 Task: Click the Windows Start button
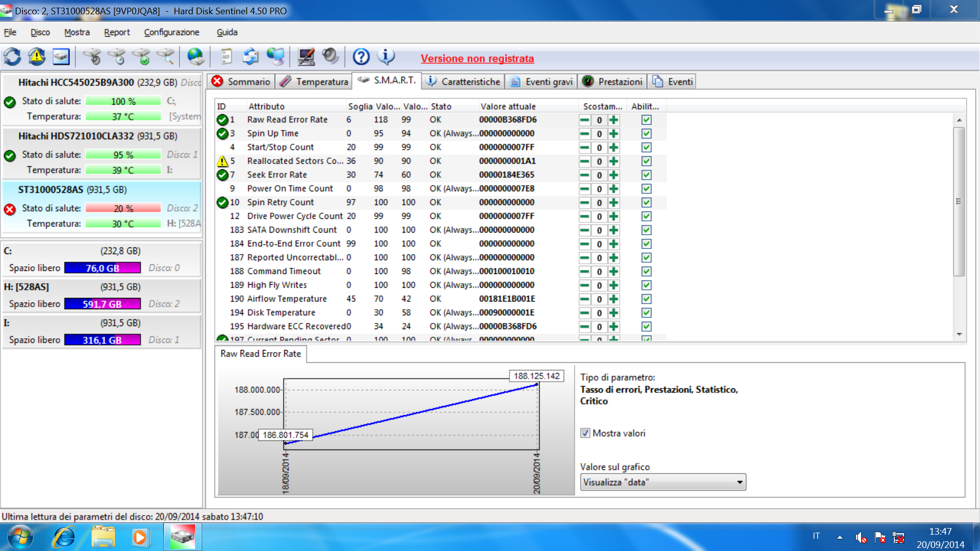coord(20,537)
